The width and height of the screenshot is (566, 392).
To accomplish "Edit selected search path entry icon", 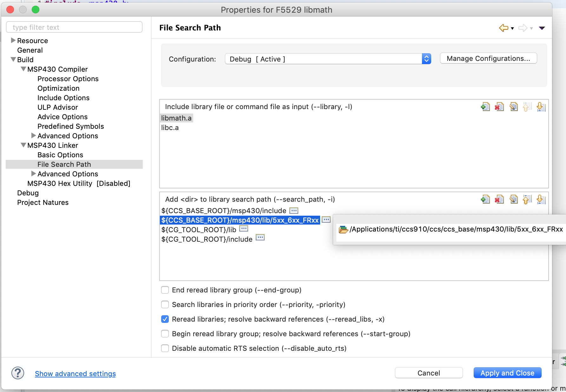I will (x=513, y=199).
